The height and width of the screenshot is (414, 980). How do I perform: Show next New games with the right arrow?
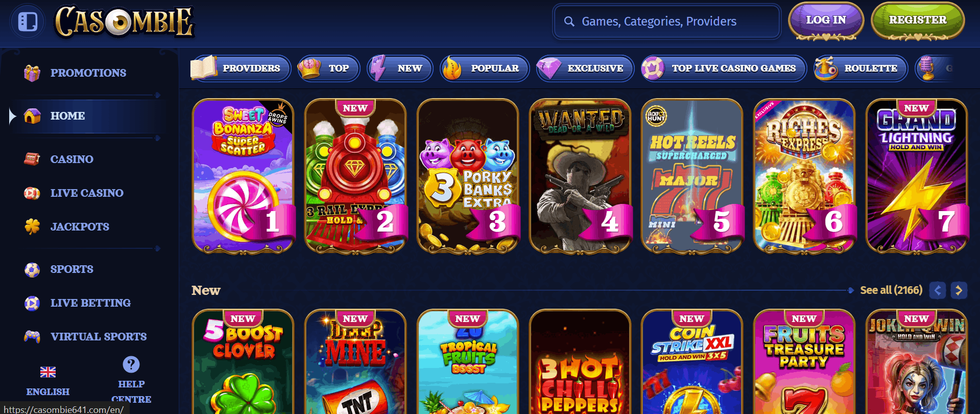[959, 290]
